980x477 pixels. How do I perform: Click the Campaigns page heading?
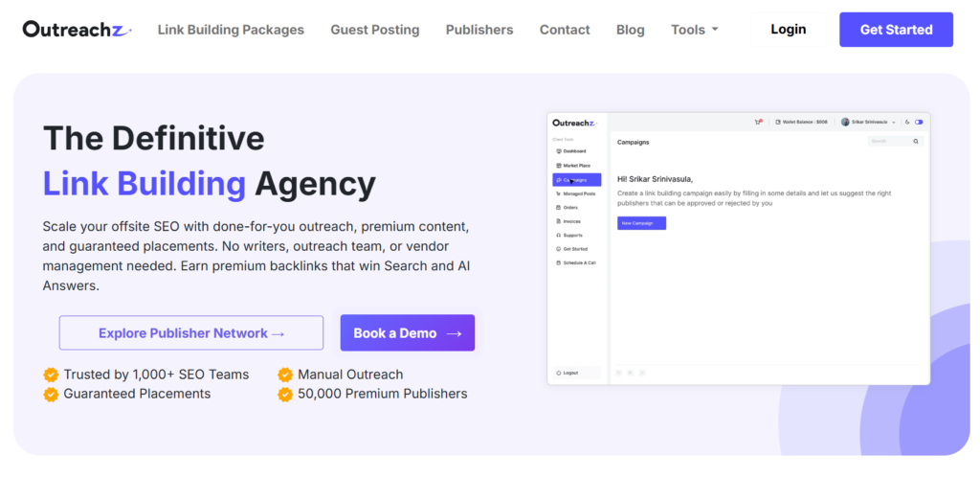(x=634, y=142)
